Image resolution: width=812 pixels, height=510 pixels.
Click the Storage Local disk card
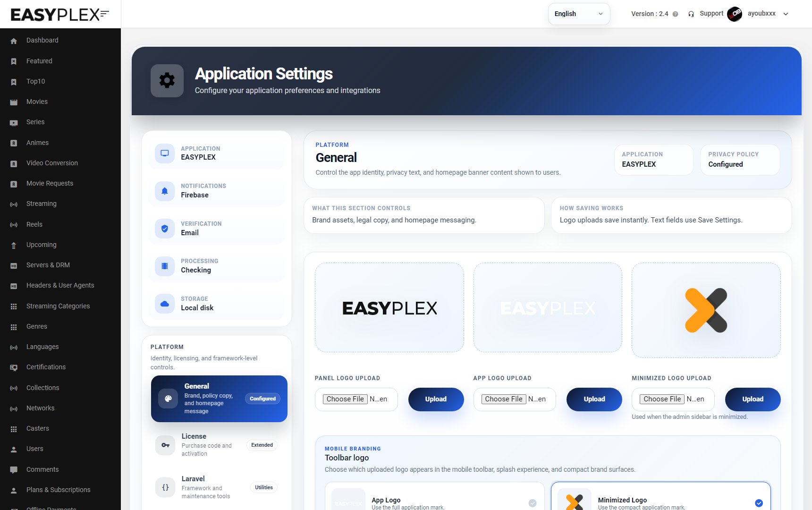pos(217,304)
